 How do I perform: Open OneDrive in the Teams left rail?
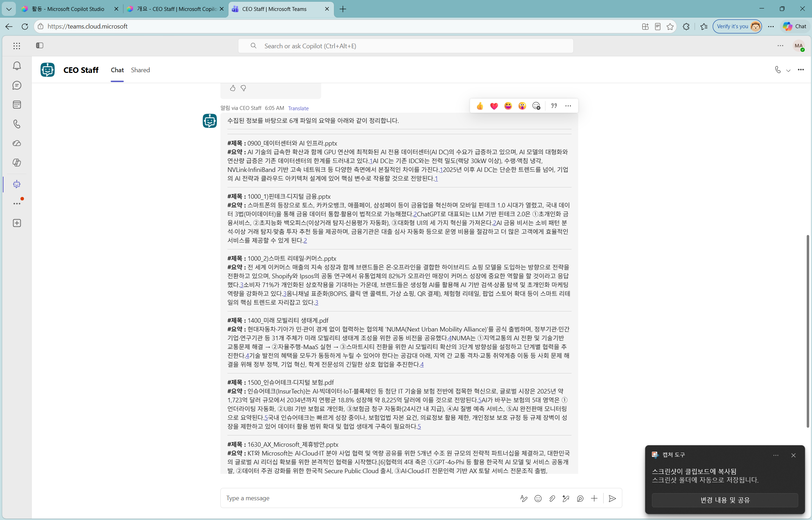pos(17,143)
